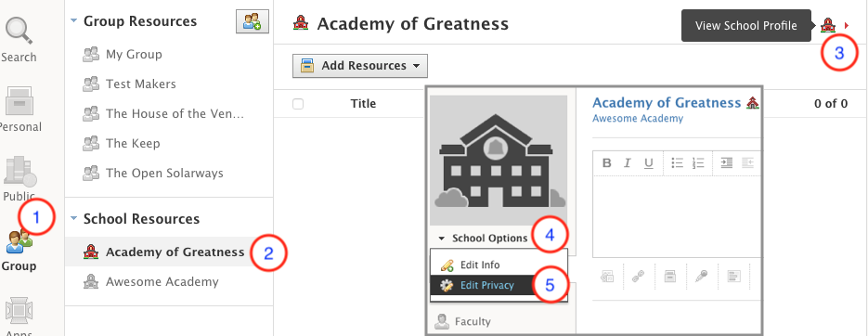Expand the School Options menu
This screenshot has width=868, height=336.
483,239
